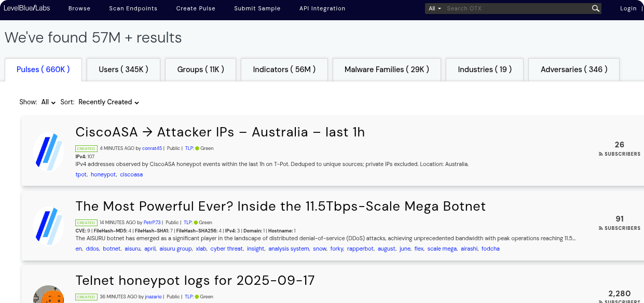Click the magnifying glass search icon
Image resolution: width=644 pixels, height=303 pixels.
pos(595,8)
